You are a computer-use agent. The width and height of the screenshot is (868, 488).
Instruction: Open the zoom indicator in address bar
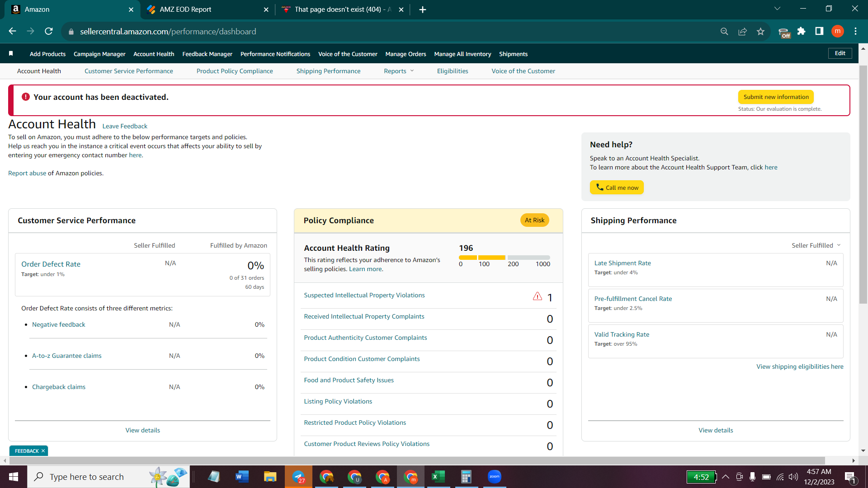(x=724, y=31)
